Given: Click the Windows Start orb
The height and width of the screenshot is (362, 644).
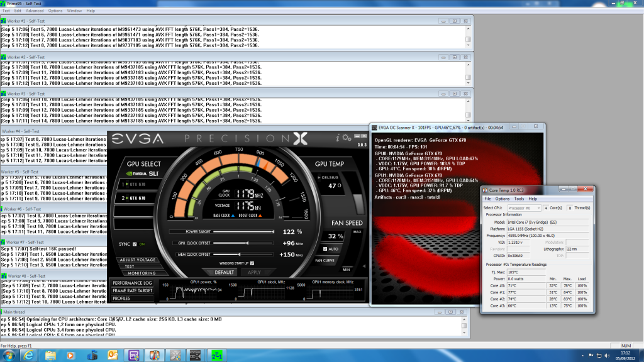Looking at the screenshot, I should coord(9,355).
